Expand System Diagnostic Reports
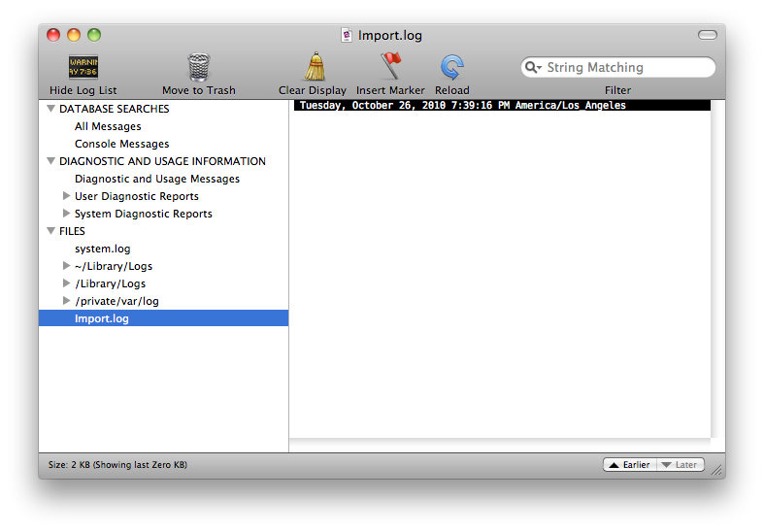This screenshot has height=532, width=764. 66,214
